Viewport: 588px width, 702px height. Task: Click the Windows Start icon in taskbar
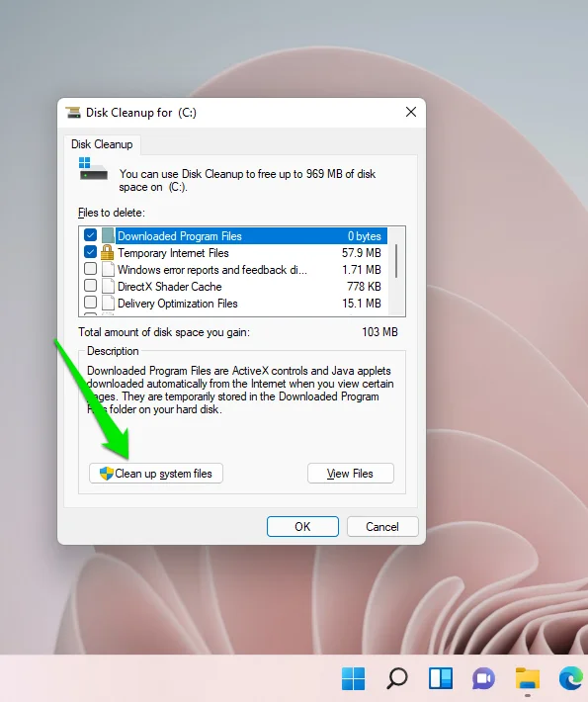[x=353, y=678]
